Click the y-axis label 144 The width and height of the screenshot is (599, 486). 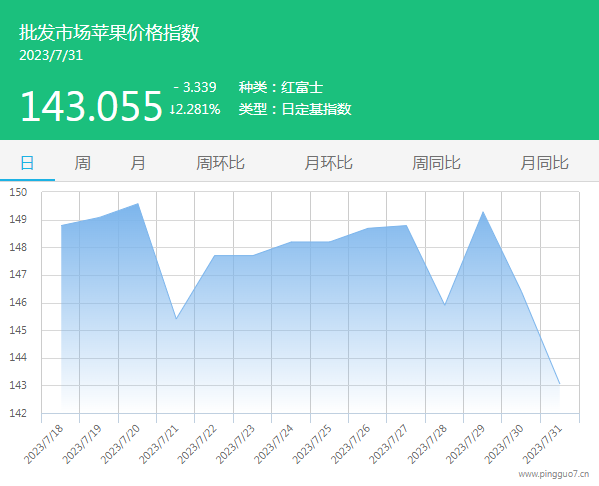click(18, 358)
